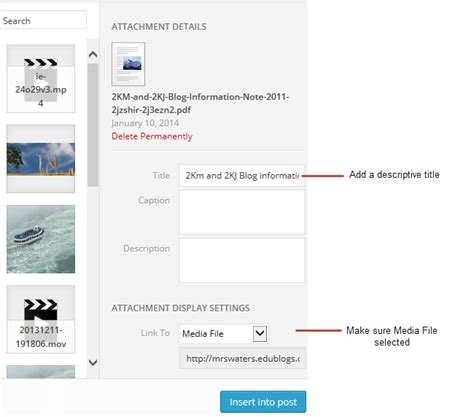Click the Description label
This screenshot has height=417, width=474.
(147, 248)
